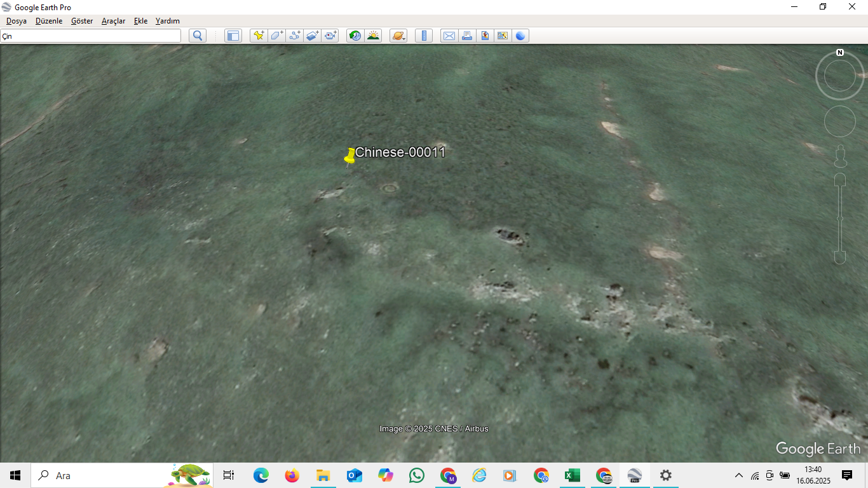Open Task View on the taskbar
The height and width of the screenshot is (488, 868).
point(229,475)
